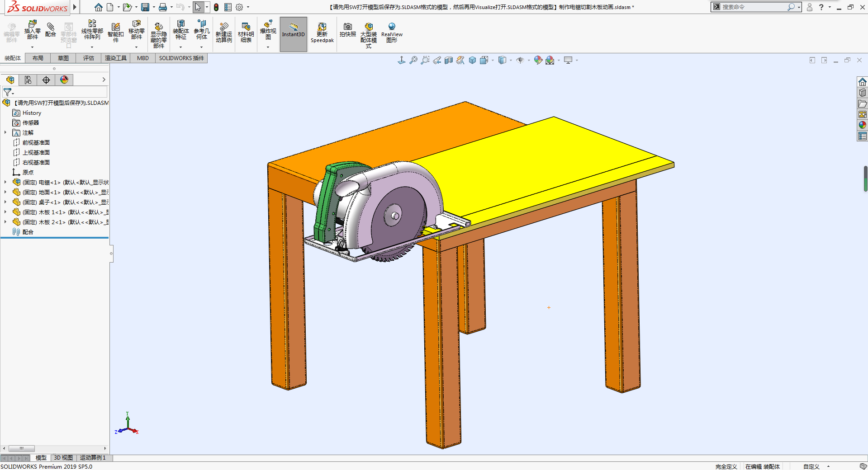The width and height of the screenshot is (868, 470).
Task: Click Zoom to Area magnifier icon
Action: click(x=425, y=60)
